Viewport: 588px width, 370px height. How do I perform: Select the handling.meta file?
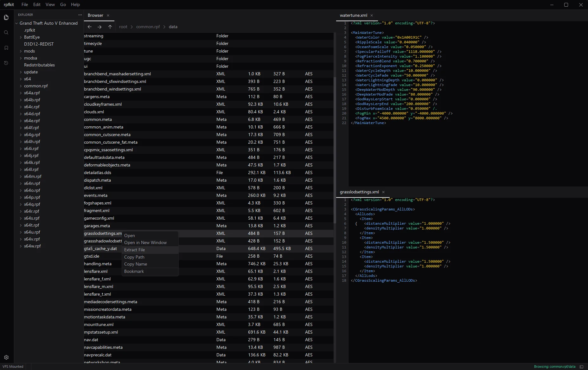(x=208, y=264)
